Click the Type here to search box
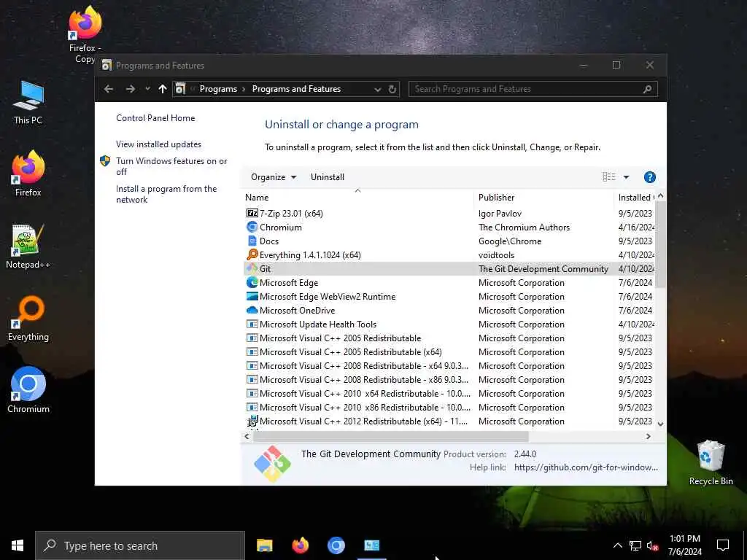 coord(140,545)
